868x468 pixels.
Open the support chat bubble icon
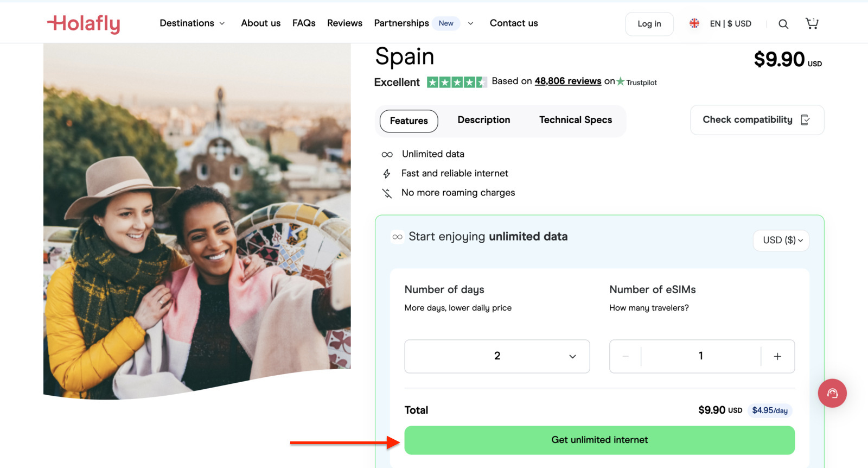832,393
